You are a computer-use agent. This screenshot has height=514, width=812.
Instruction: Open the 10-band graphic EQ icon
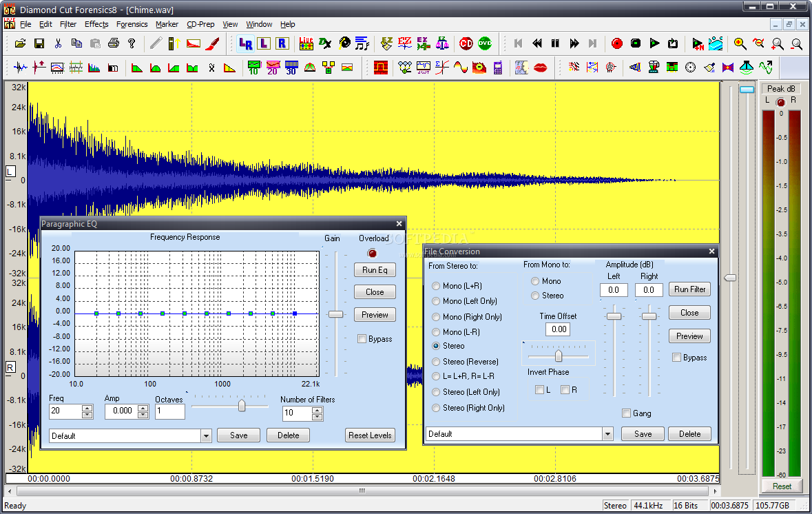(253, 68)
